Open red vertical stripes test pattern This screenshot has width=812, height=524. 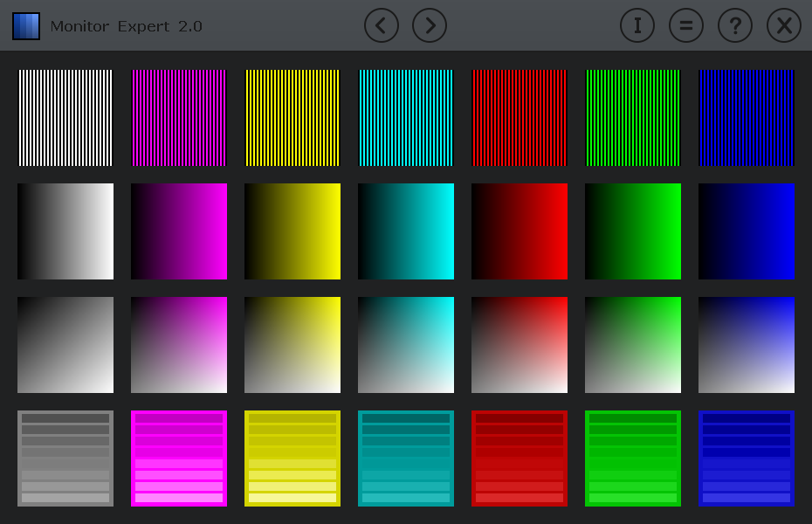coord(520,118)
